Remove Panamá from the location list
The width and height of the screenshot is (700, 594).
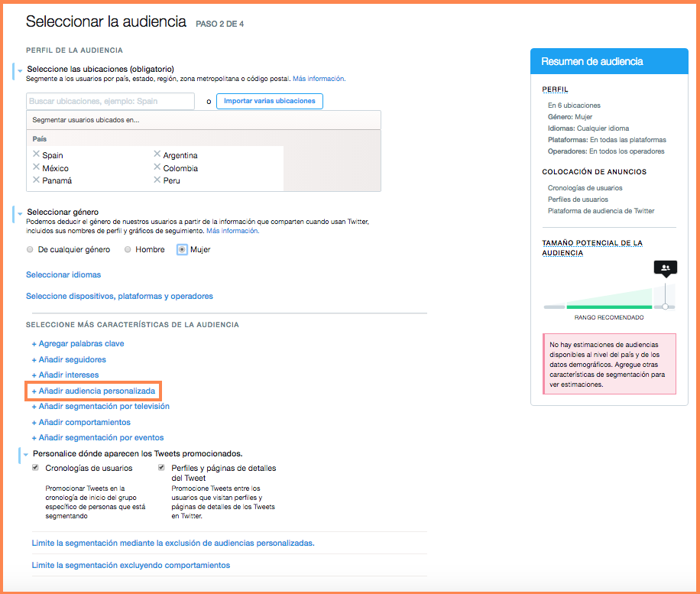pos(36,180)
